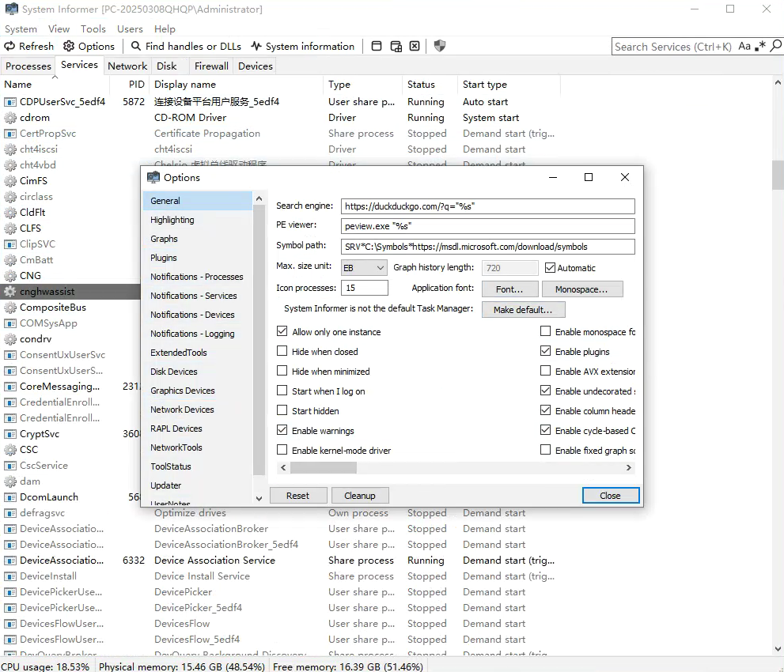
Task: Click the DcomLaunch service icon
Action: pyautogui.click(x=10, y=497)
